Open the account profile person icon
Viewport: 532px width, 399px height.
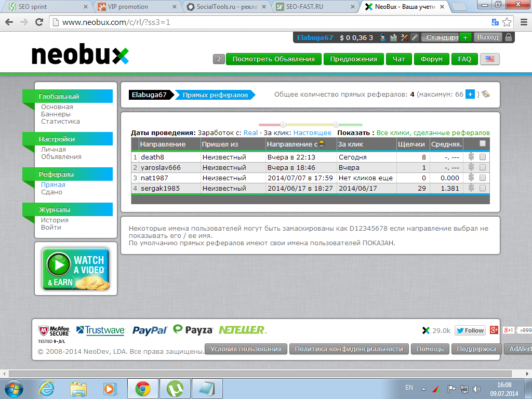(x=383, y=37)
